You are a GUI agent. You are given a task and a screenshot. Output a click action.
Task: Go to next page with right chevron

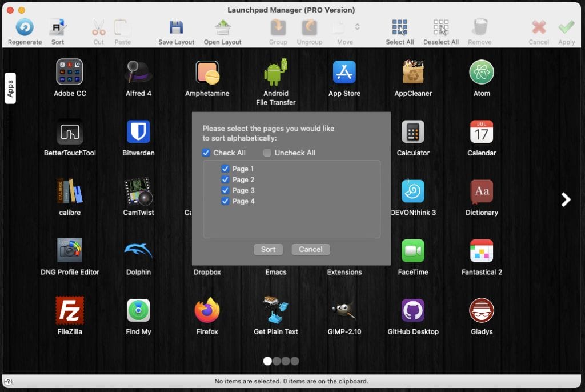pyautogui.click(x=566, y=199)
